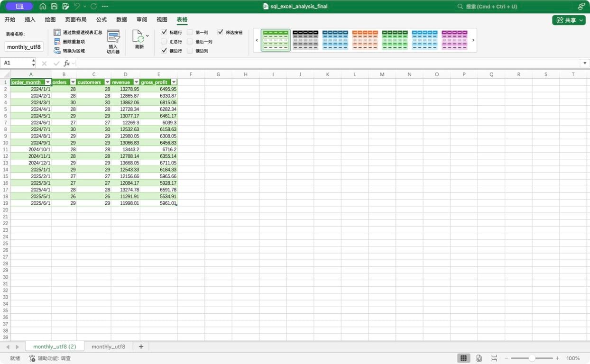Click the Home icon in title bar
This screenshot has width=590, height=364.
(x=43, y=7)
